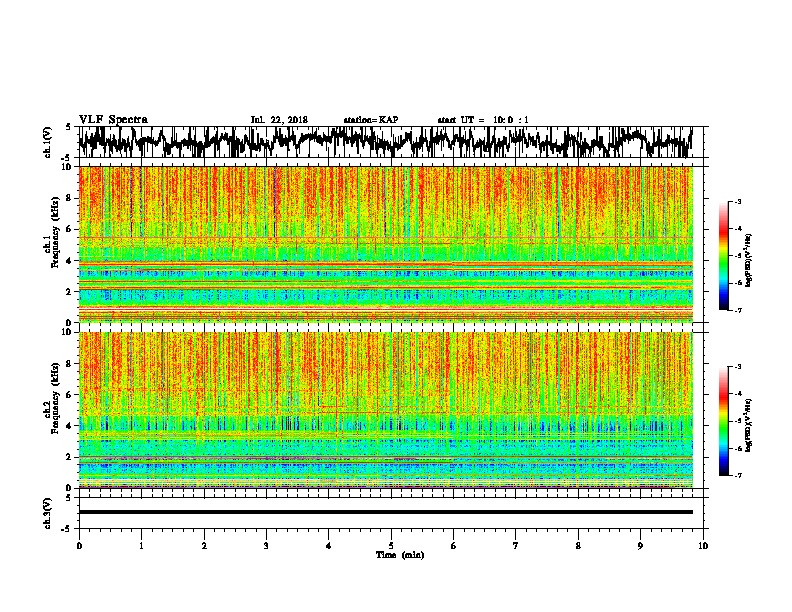Click time axis tick label '3'
The height and width of the screenshot is (612, 792).
click(x=266, y=546)
